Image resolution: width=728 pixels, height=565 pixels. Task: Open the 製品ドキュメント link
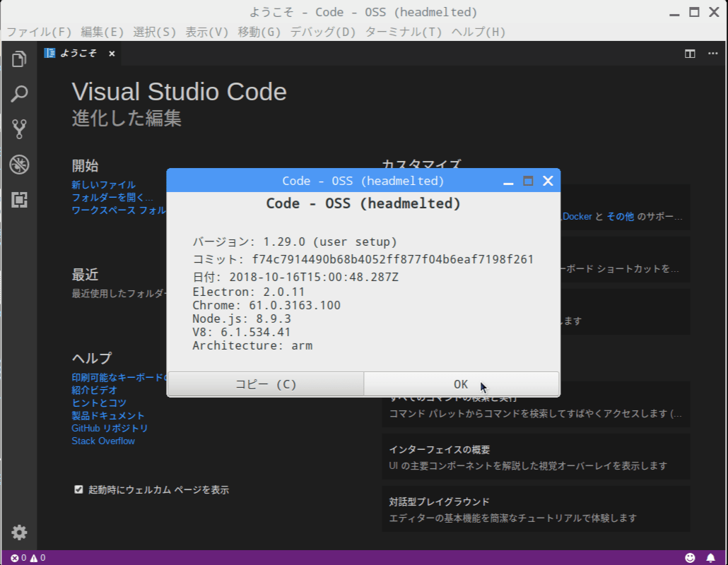tap(107, 416)
